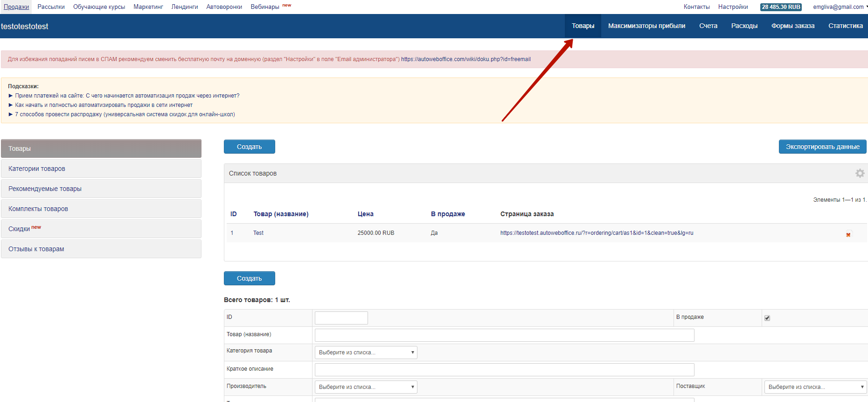This screenshot has width=868, height=402.
Task: Toggle the В продаже checkbox
Action: [767, 318]
